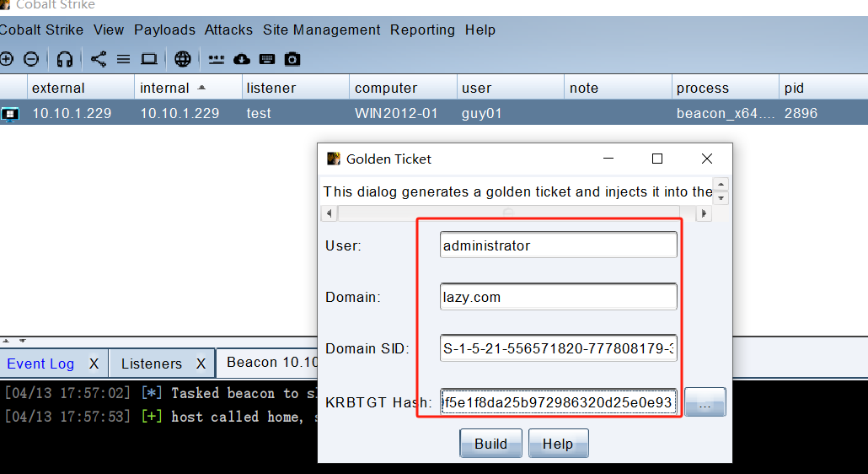Image resolution: width=868 pixels, height=474 pixels.
Task: Sort sessions by the listener column
Action: 296,88
